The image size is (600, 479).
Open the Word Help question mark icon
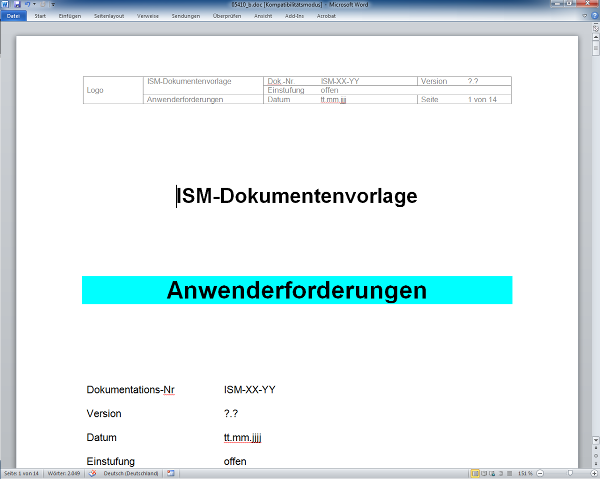pos(593,16)
